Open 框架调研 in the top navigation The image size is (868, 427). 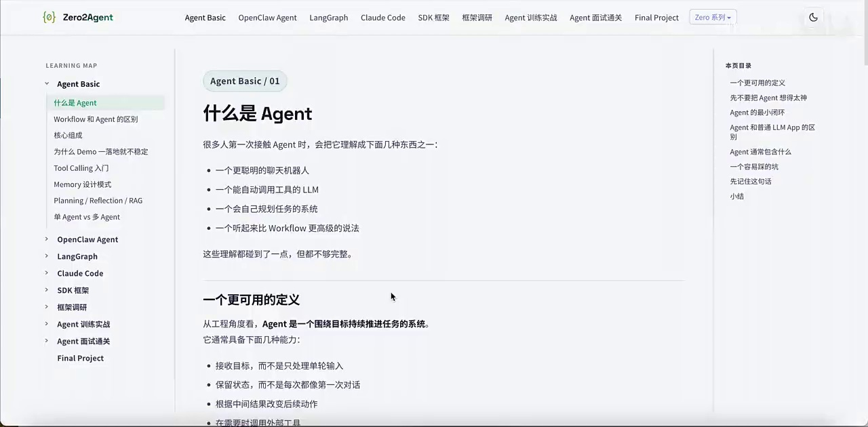(477, 18)
